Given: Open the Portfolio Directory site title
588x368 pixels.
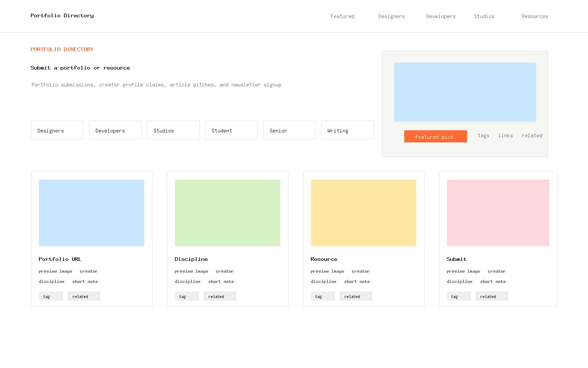Looking at the screenshot, I should [62, 15].
